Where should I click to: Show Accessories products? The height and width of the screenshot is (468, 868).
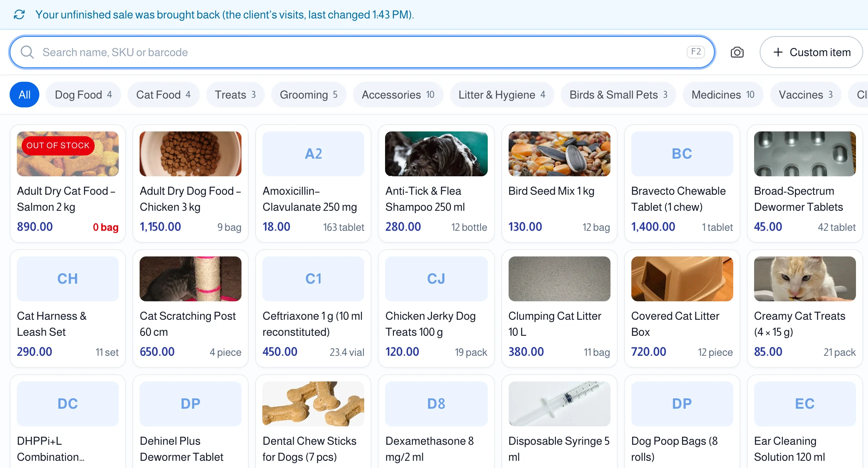pyautogui.click(x=398, y=95)
